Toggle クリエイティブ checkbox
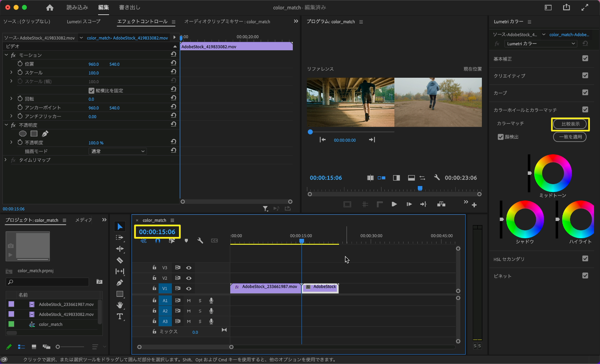This screenshot has width=600, height=364. (585, 76)
